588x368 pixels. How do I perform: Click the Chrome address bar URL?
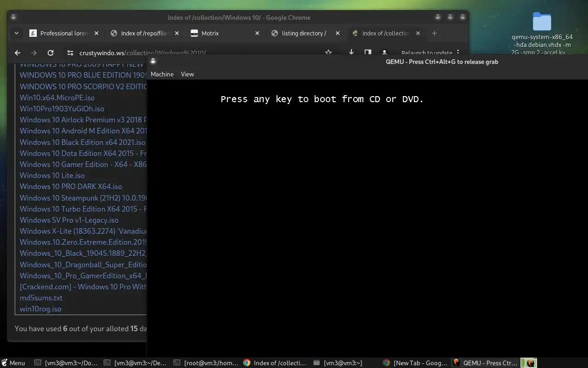tap(142, 53)
